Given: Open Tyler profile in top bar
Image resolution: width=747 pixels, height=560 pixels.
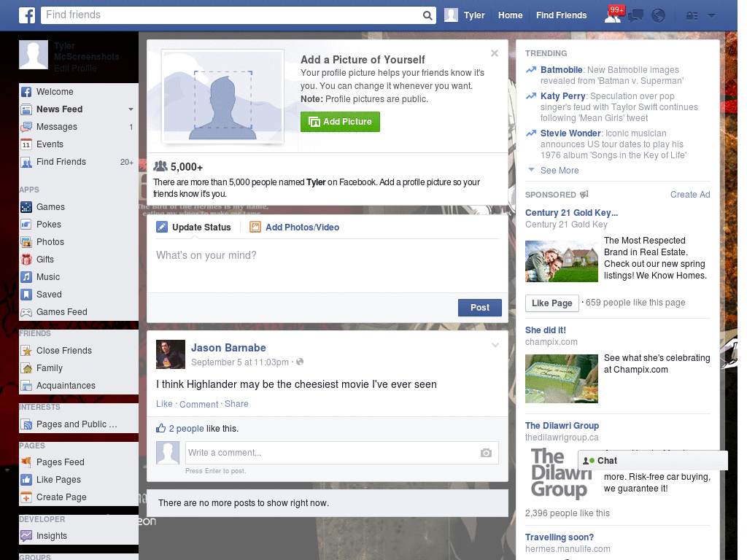Looking at the screenshot, I should click(465, 15).
